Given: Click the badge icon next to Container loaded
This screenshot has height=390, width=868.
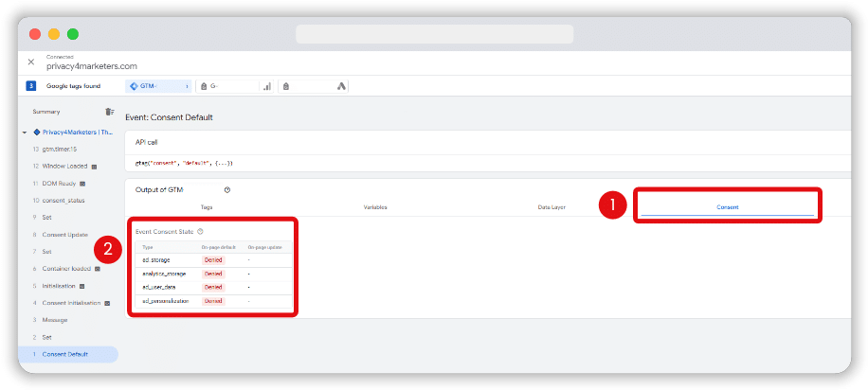Looking at the screenshot, I should pyautogui.click(x=98, y=269).
